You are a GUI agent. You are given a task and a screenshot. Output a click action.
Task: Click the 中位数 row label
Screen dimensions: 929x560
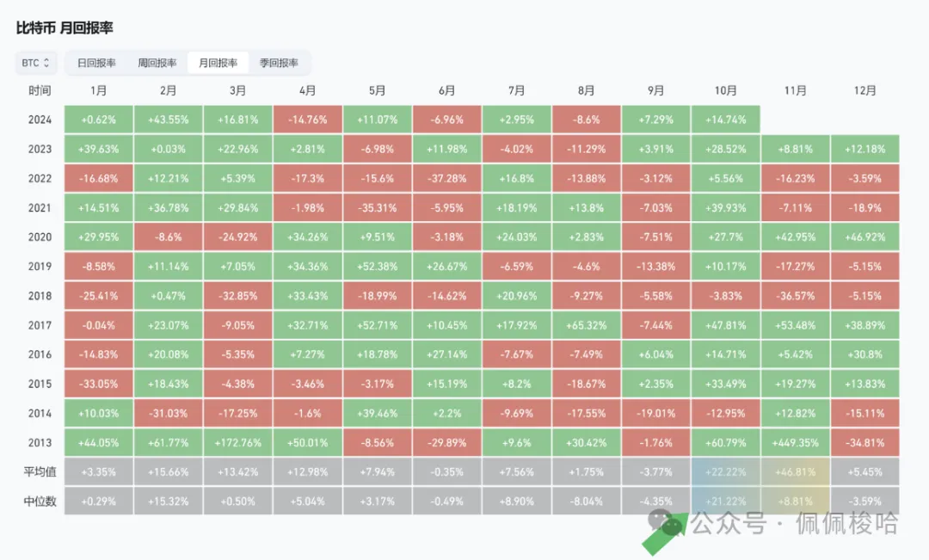point(39,501)
